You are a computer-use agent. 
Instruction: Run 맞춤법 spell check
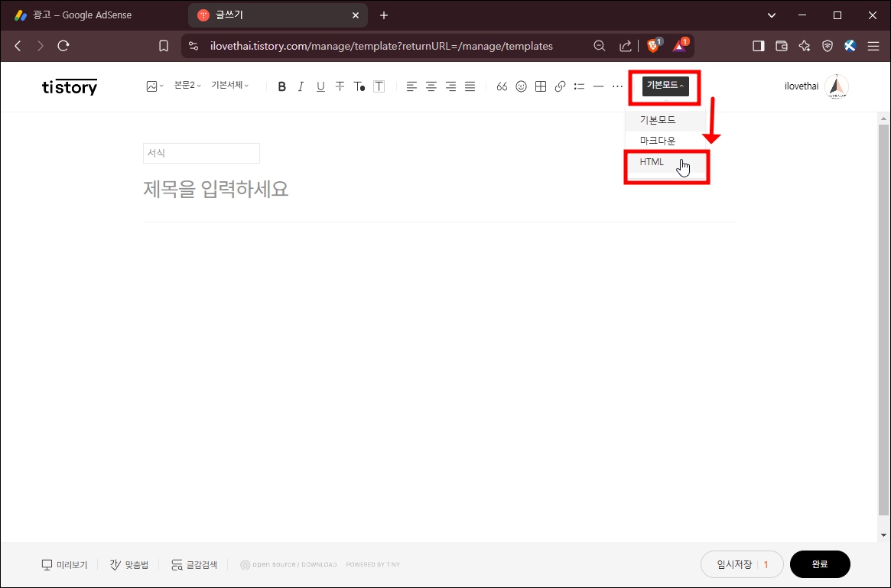pos(128,564)
